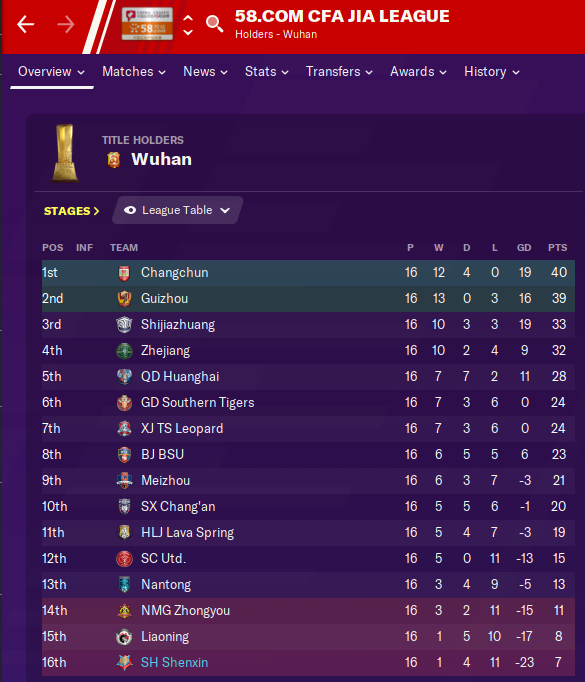Click the STAGES link
This screenshot has width=585, height=682.
tap(71, 211)
